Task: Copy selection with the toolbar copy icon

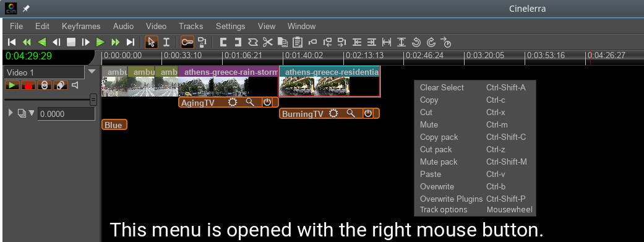Action: [282, 42]
